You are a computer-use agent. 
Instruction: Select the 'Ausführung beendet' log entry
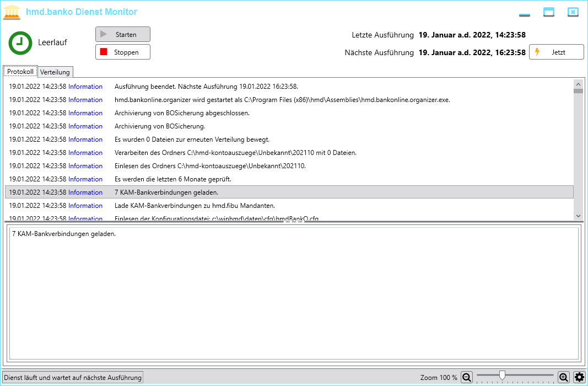pyautogui.click(x=206, y=87)
